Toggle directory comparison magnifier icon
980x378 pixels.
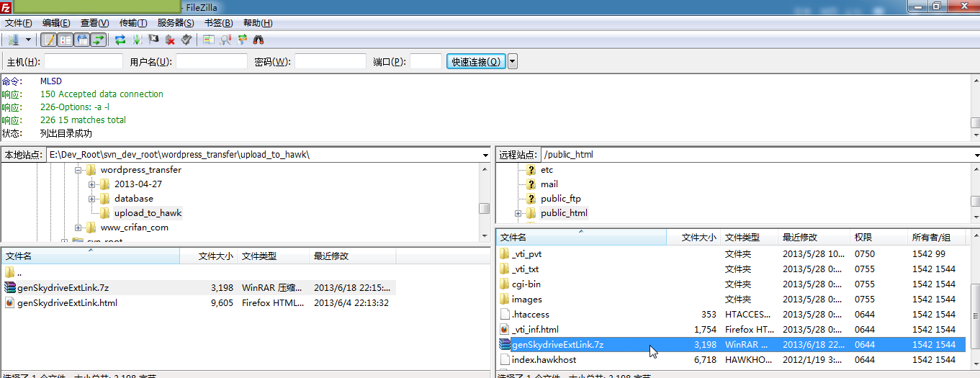225,40
